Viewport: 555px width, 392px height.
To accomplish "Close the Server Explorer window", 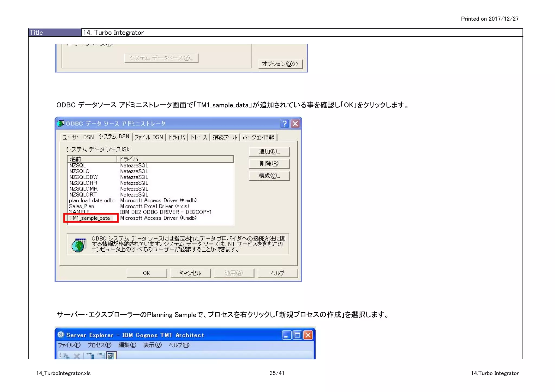I will (x=308, y=335).
